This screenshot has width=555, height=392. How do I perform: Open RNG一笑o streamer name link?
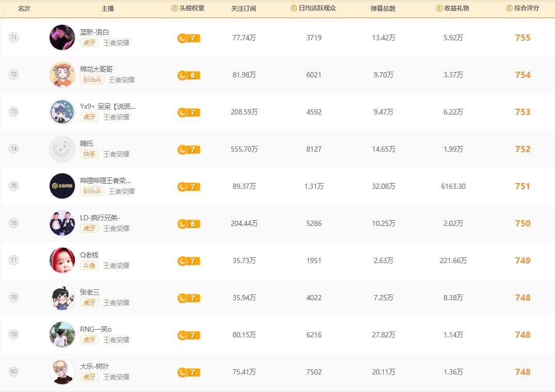coord(96,329)
